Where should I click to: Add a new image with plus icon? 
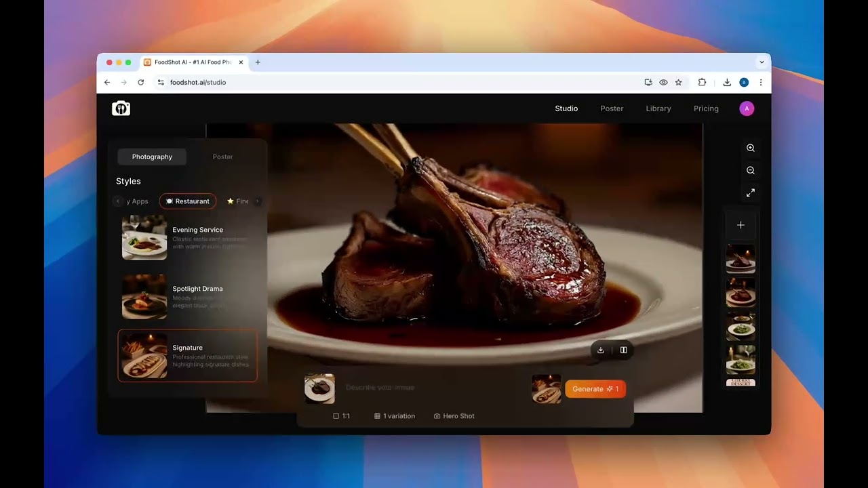tap(741, 225)
